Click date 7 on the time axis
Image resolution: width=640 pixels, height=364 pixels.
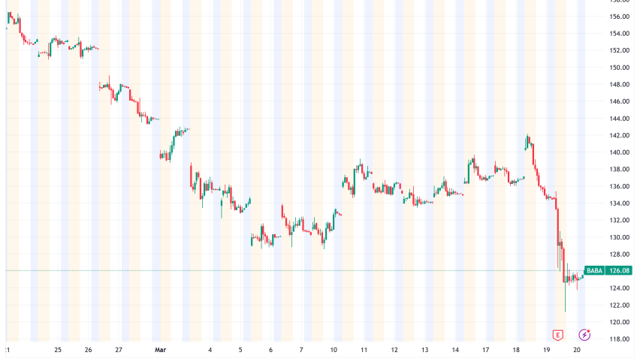pyautogui.click(x=301, y=350)
